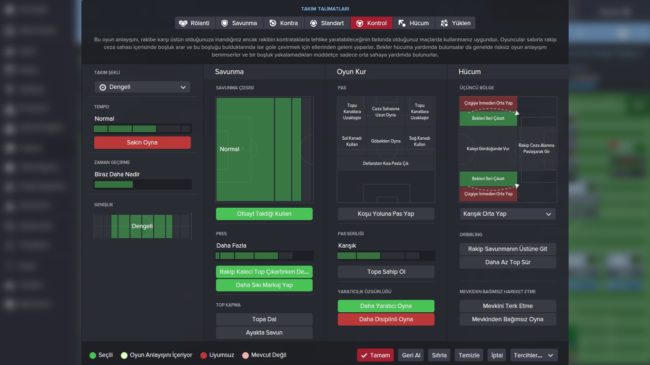650x365 pixels.
Task: Select Rakip Ceza Alanına Paslaşarak Gir
Action: point(536,148)
